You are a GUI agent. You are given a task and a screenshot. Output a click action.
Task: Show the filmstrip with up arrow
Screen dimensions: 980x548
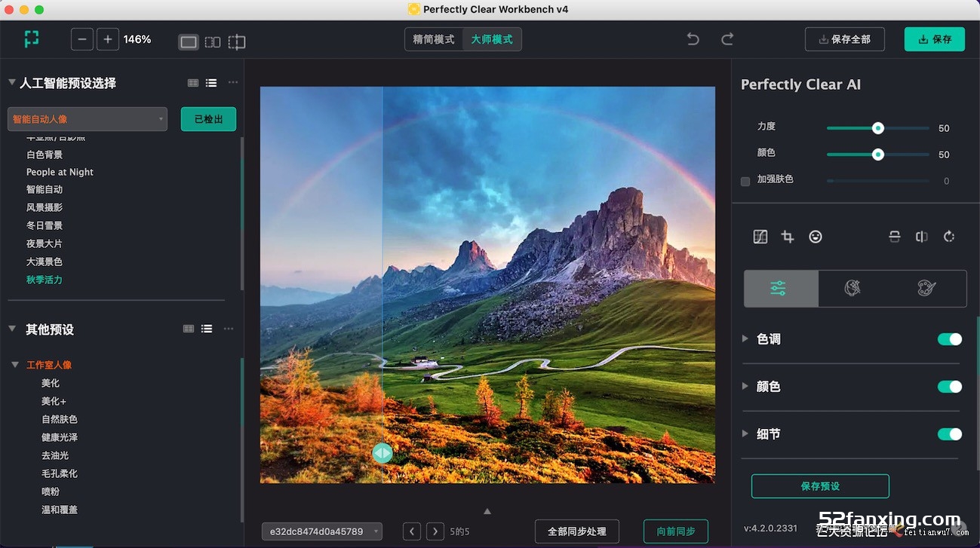(487, 511)
